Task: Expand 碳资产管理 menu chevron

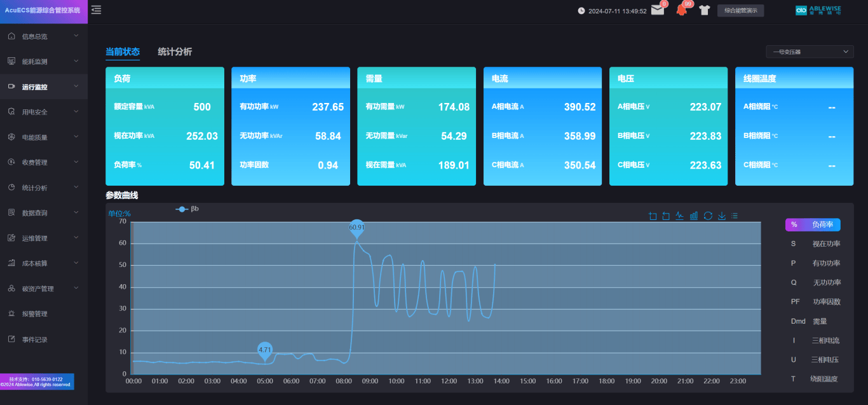Action: pos(76,288)
